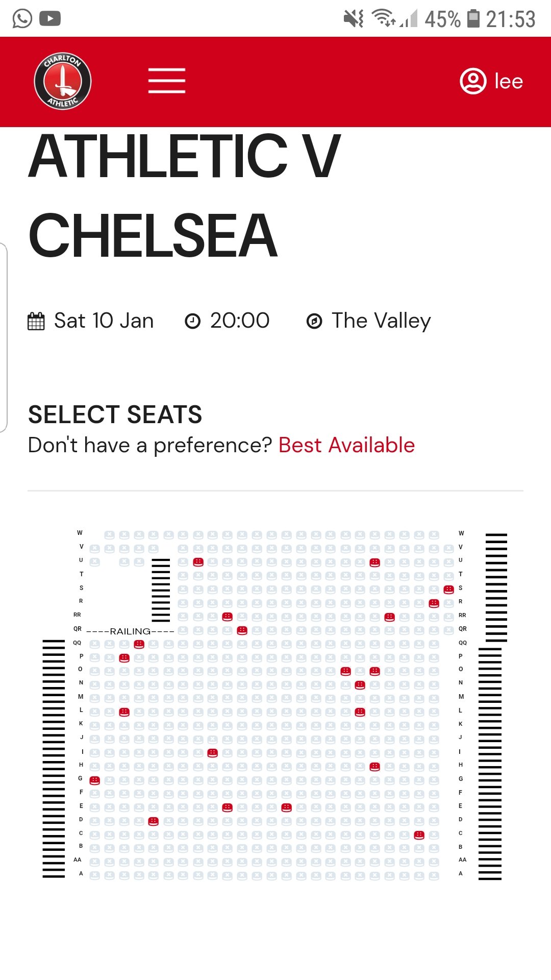Image resolution: width=551 pixels, height=980 pixels.
Task: Open the user account profile icon
Action: [473, 81]
